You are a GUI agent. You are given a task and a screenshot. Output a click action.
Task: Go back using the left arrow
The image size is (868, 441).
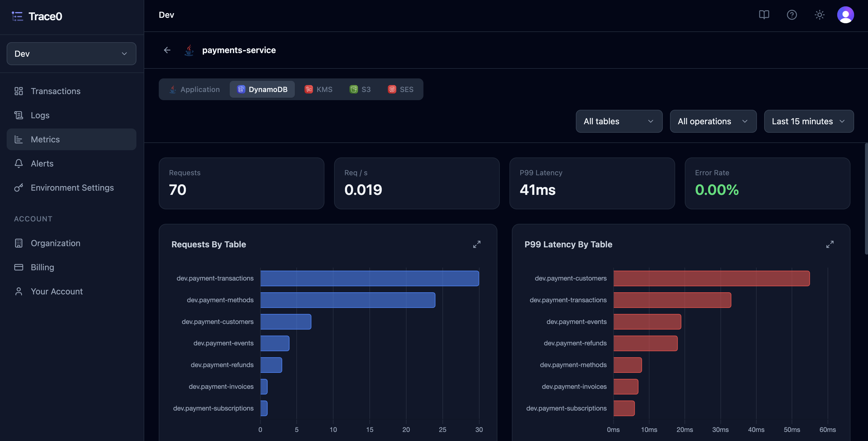pos(167,50)
